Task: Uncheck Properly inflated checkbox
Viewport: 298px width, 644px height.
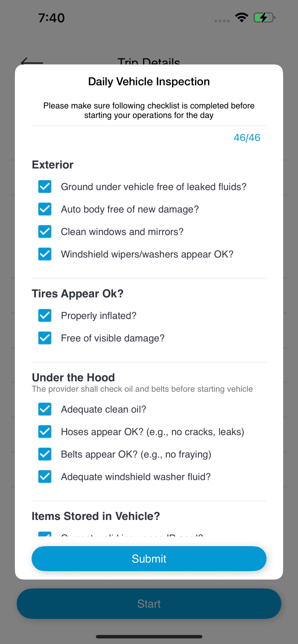Action: click(x=45, y=316)
